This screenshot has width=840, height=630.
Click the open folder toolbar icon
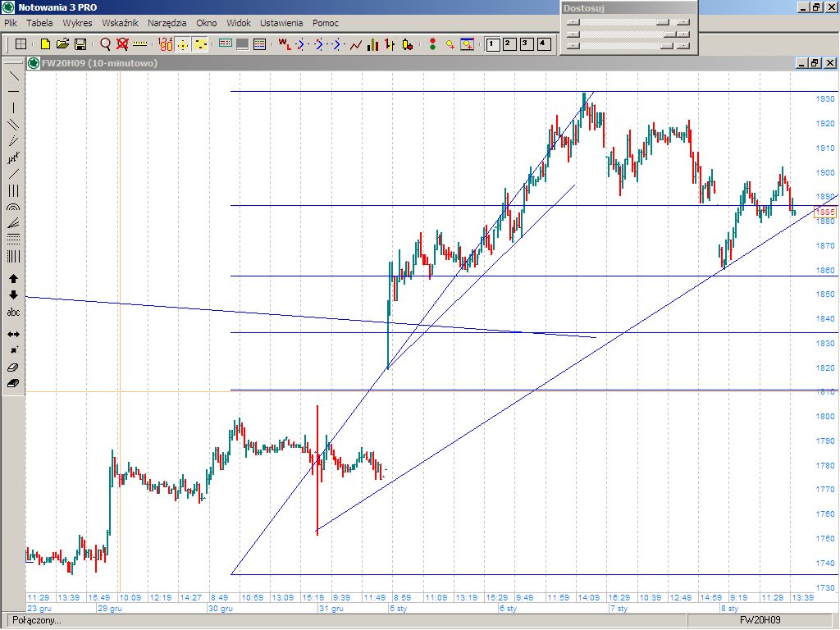tap(62, 44)
